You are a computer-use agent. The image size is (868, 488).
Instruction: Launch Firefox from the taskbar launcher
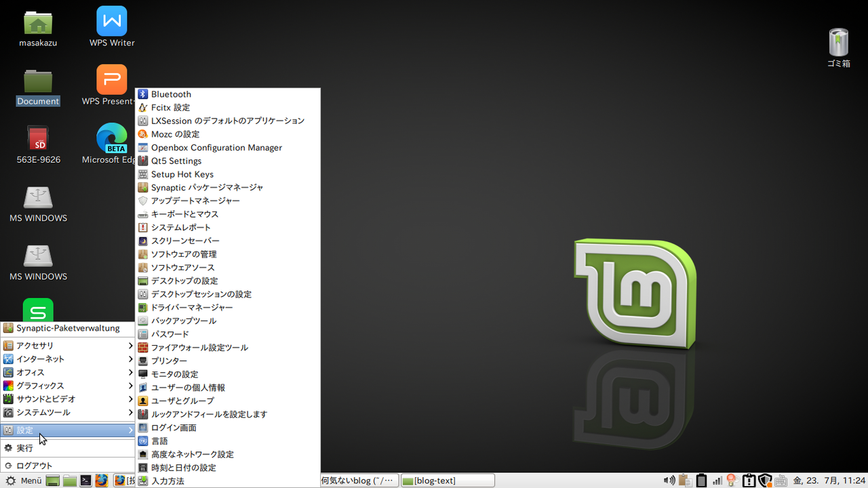(x=102, y=481)
